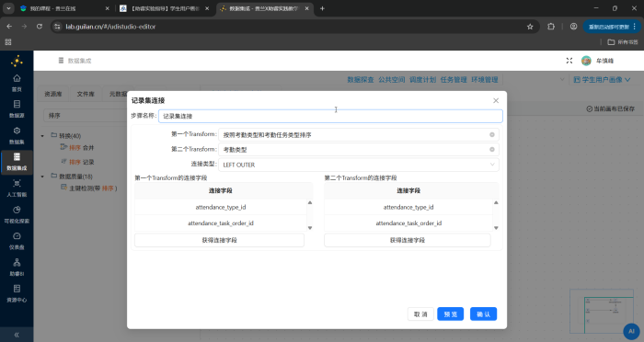The height and width of the screenshot is (342, 644).
Task: Open the 数据源 sidebar icon
Action: [17, 104]
